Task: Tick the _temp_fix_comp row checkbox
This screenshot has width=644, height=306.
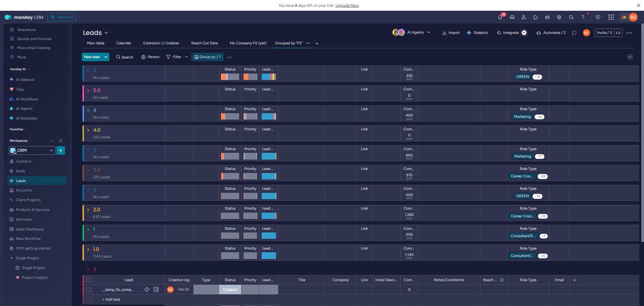Action: pos(89,290)
